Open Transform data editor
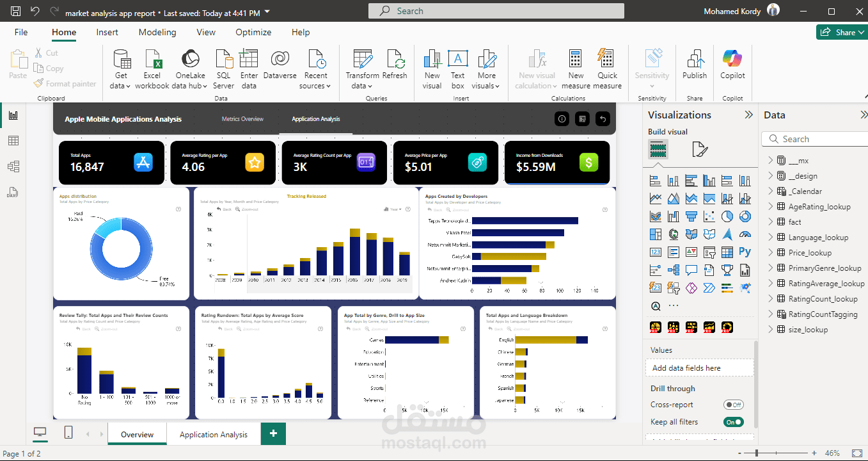The image size is (868, 461). (363, 69)
